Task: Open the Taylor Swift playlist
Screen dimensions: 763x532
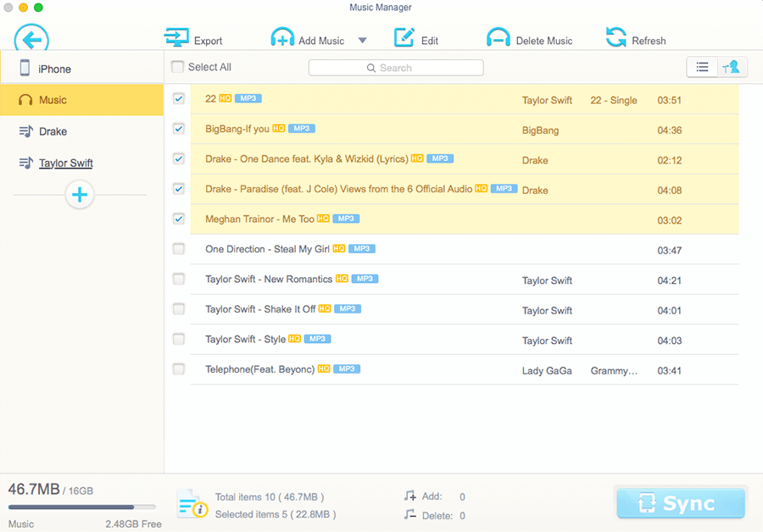Action: point(65,163)
